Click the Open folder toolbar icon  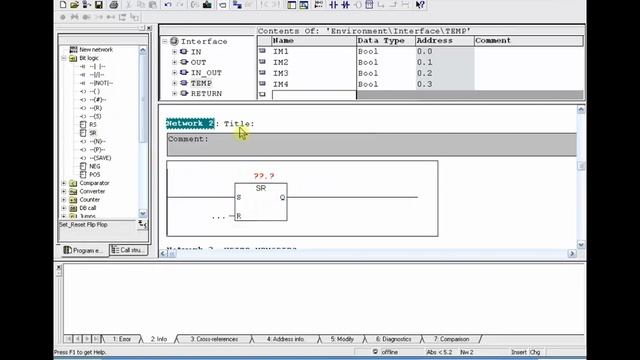(74, 5)
